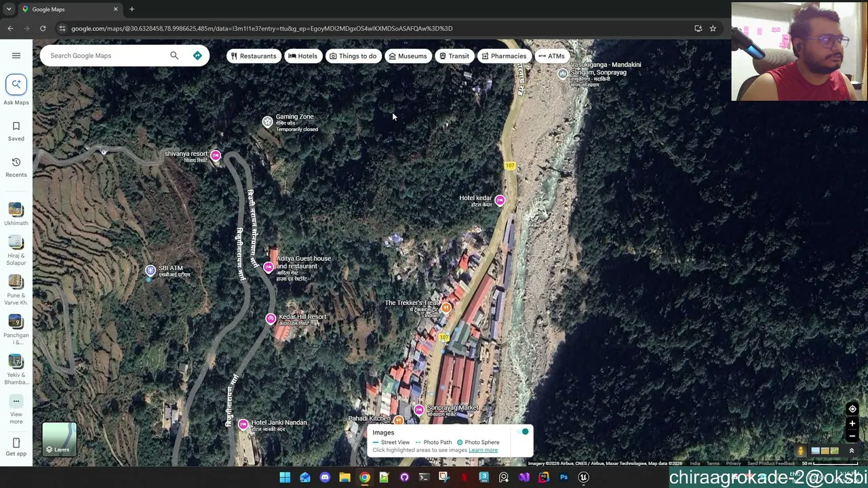Expand the imagery strip chevron
868x488 pixels.
point(852,451)
